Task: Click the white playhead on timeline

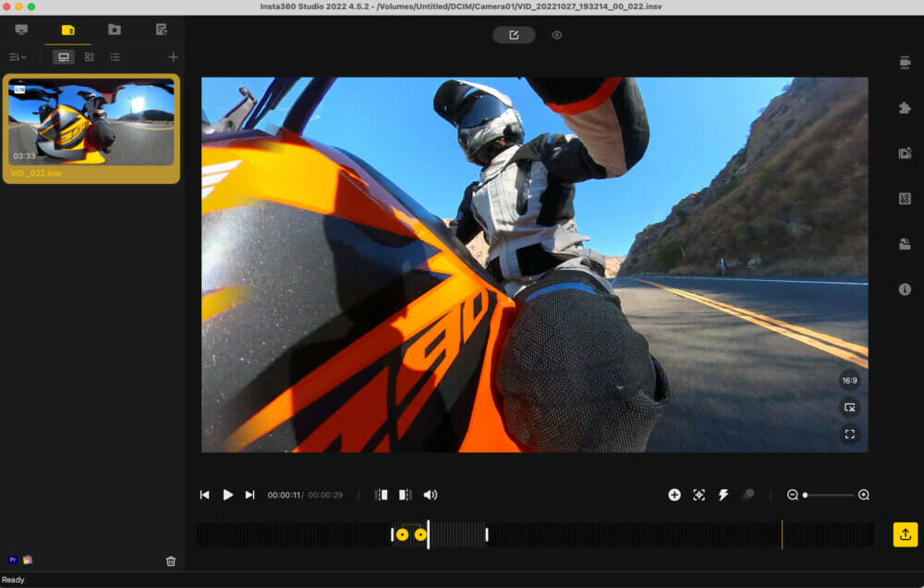Action: tap(429, 534)
